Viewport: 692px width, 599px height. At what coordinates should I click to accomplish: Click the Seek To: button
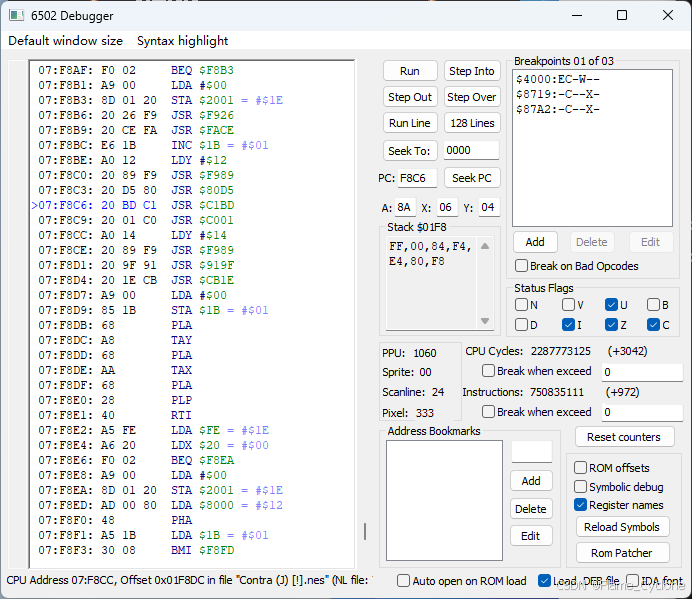410,151
